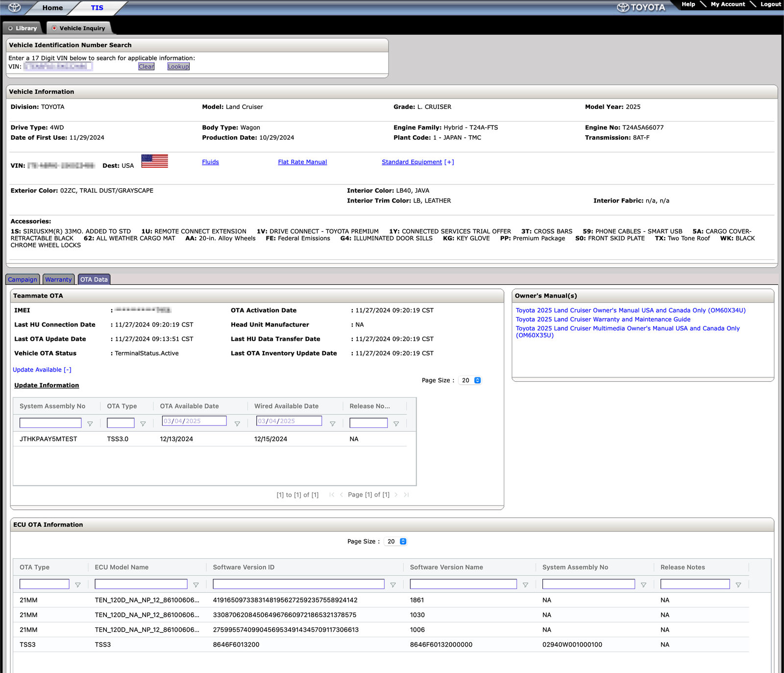Viewport: 784px width, 673px height.
Task: Click the Toyota emblem icon at top-left
Action: tap(15, 7)
